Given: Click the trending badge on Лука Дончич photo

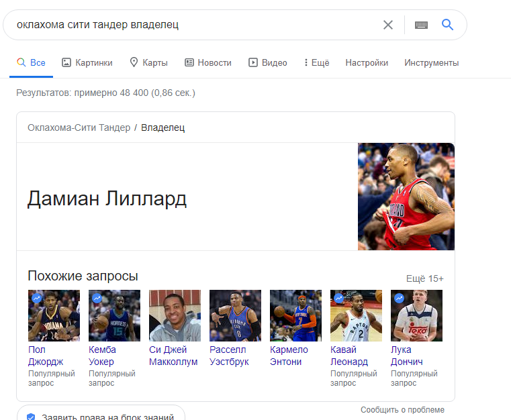Looking at the screenshot, I should click(400, 298).
